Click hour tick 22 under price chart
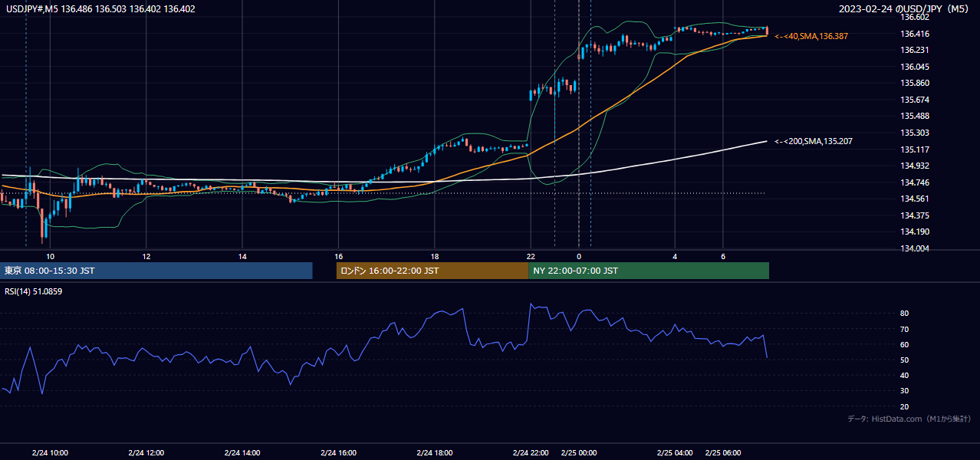The height and width of the screenshot is (460, 980). [x=531, y=256]
